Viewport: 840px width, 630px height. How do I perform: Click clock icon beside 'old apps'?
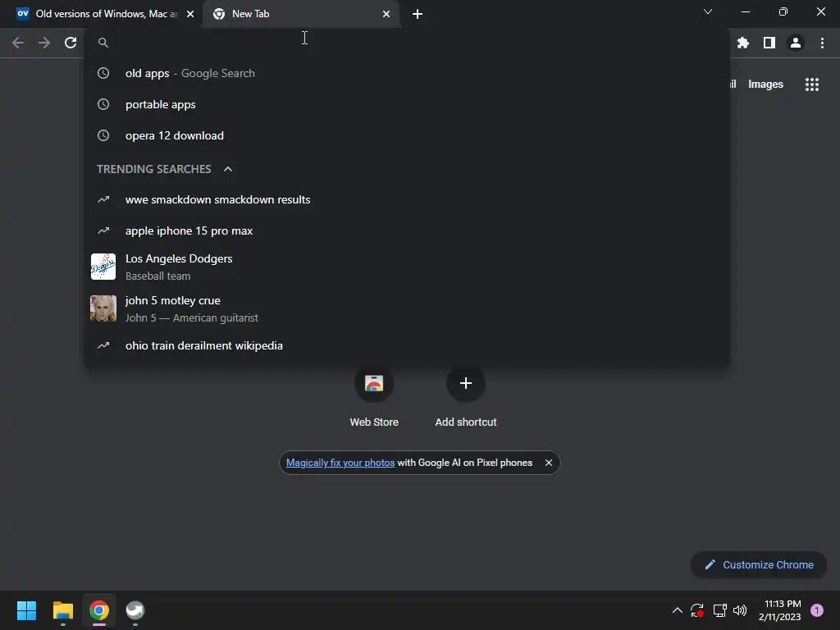(103, 73)
